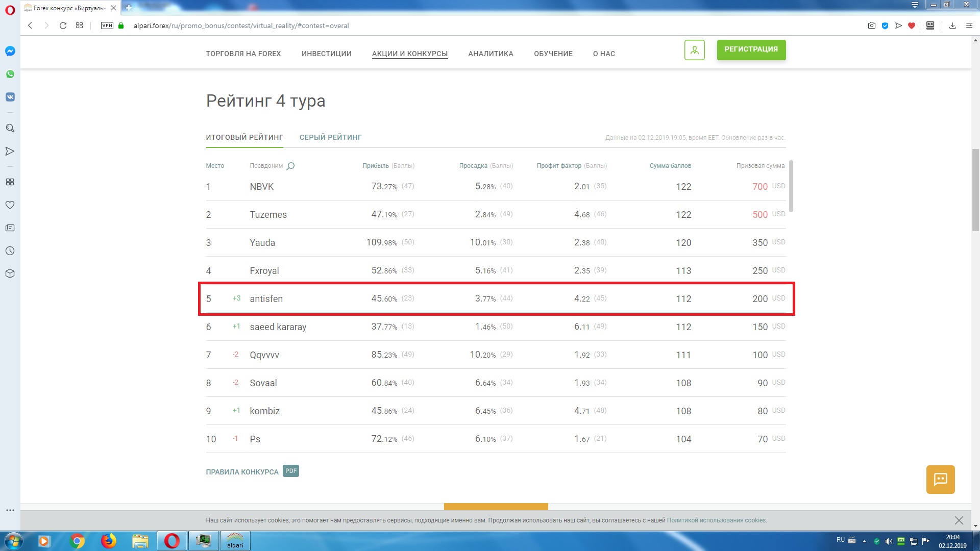Open the downloads arrow in toolbar
Image resolution: width=980 pixels, height=551 pixels.
click(x=952, y=26)
